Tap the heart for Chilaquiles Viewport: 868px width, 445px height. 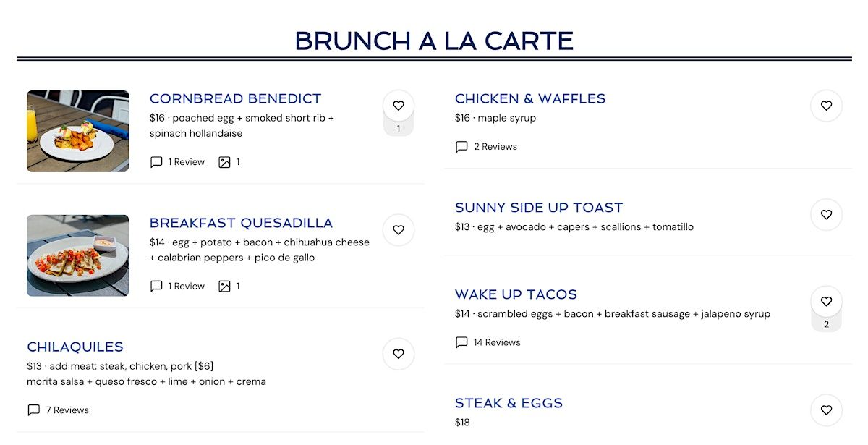pos(399,354)
